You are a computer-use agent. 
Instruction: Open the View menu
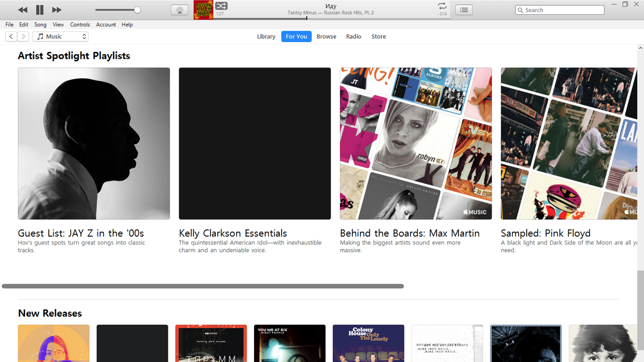[58, 25]
